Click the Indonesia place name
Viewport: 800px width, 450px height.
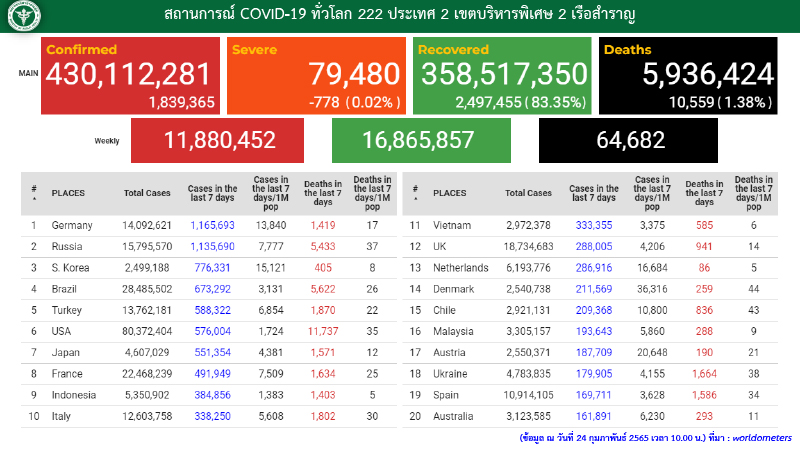coord(73,395)
